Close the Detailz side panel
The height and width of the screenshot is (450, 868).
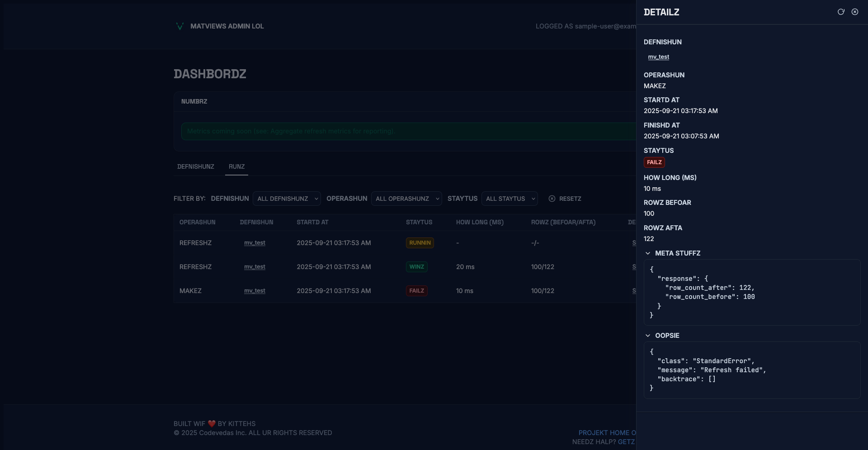855,12
